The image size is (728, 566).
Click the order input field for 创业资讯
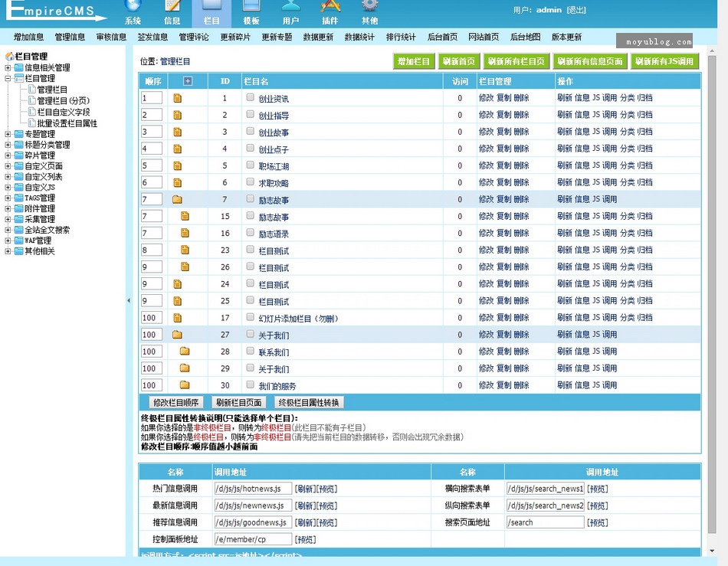pyautogui.click(x=152, y=98)
